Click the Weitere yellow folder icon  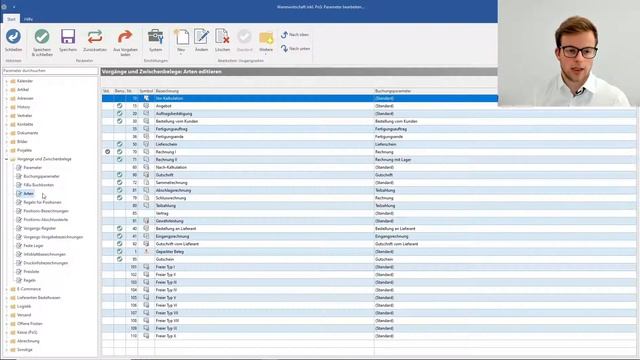[x=266, y=38]
